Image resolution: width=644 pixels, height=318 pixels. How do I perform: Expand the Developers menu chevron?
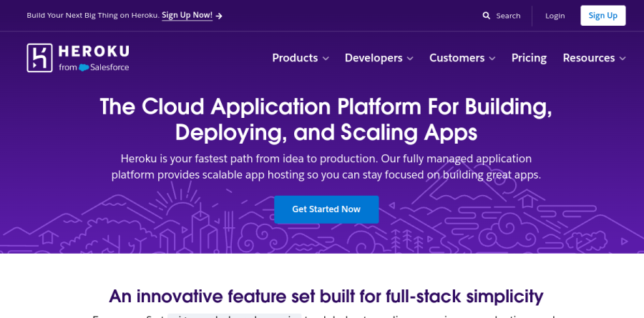click(410, 59)
